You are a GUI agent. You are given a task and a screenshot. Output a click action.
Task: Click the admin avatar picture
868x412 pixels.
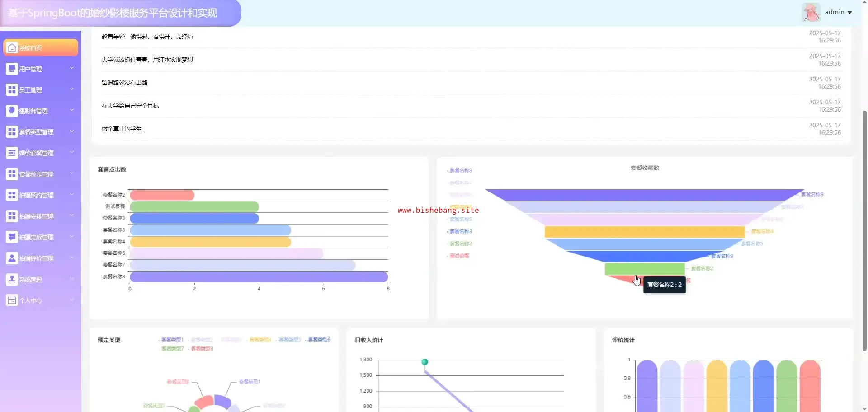coord(811,12)
